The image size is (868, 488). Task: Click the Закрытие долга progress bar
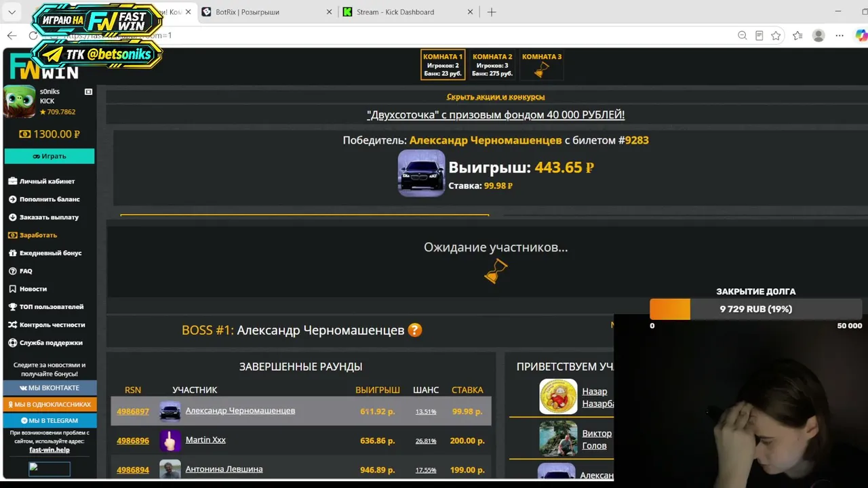click(756, 309)
